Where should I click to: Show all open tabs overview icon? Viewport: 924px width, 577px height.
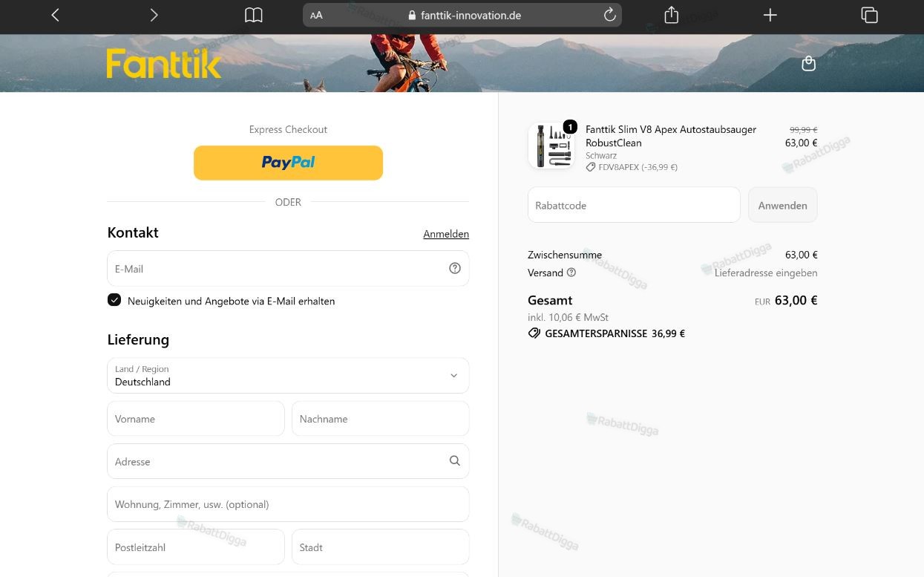[x=869, y=15]
